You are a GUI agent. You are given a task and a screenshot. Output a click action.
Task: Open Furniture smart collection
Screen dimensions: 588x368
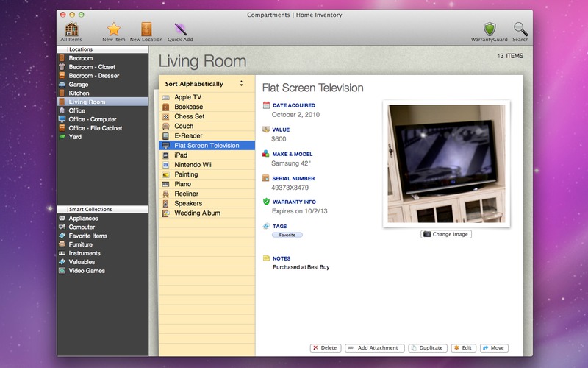(102, 244)
